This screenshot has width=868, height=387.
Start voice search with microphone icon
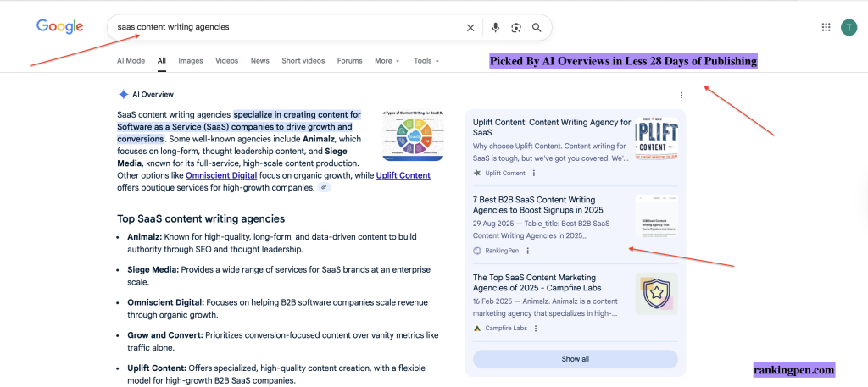pyautogui.click(x=495, y=28)
